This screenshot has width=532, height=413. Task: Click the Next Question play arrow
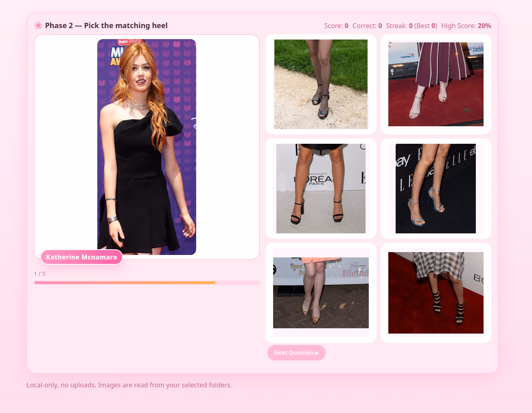click(x=317, y=353)
